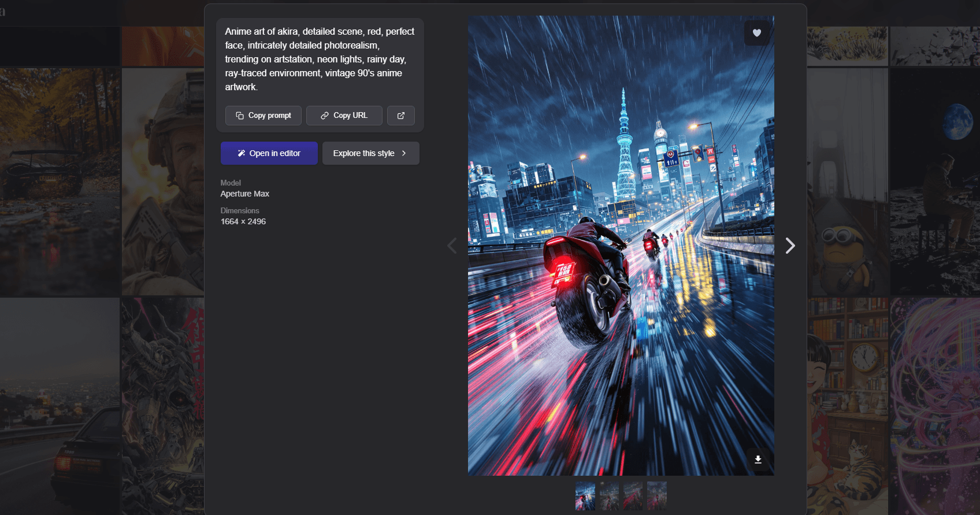Click the Copy prompt button

click(263, 116)
